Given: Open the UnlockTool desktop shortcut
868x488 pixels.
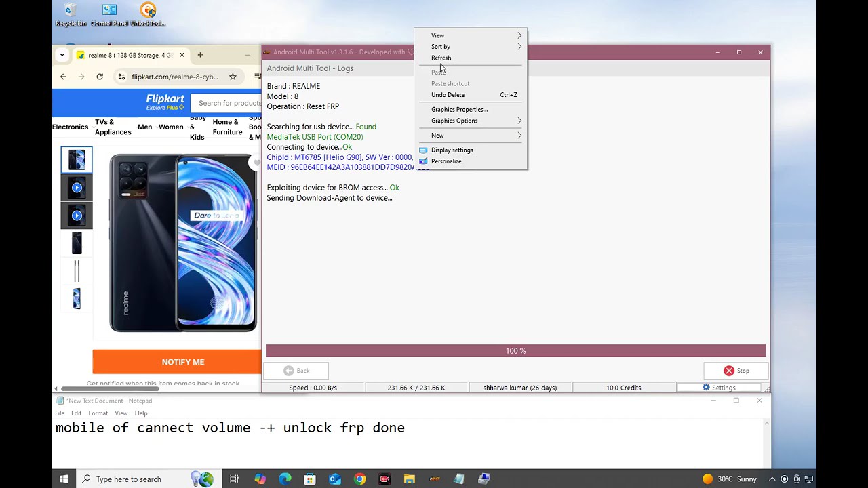Looking at the screenshot, I should 148,15.
